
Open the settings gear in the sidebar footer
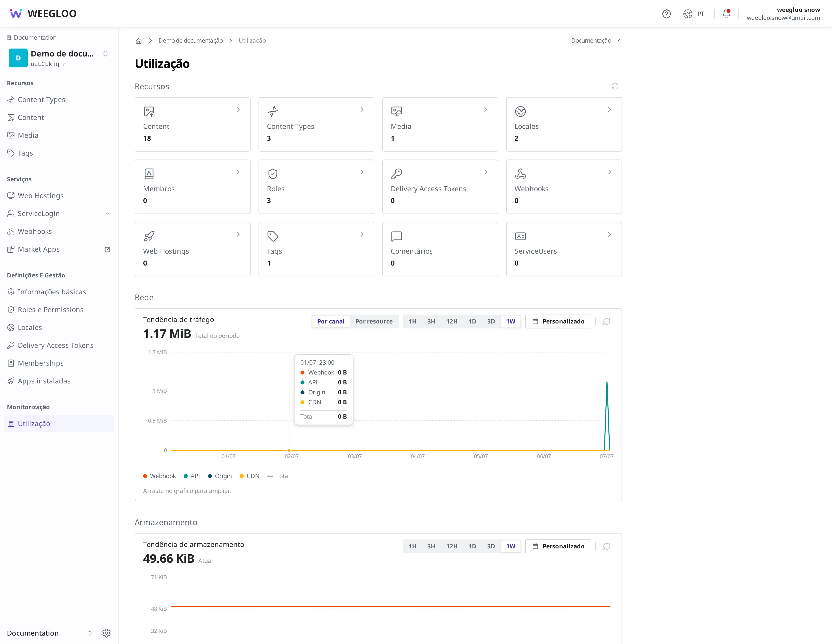(106, 633)
